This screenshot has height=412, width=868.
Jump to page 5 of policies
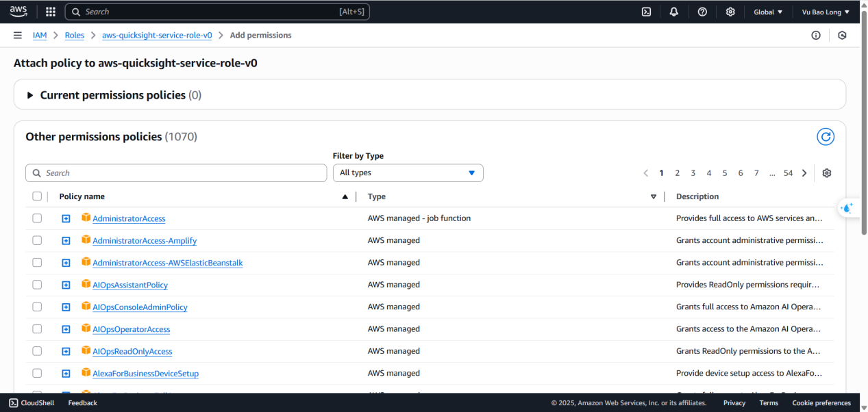[725, 173]
